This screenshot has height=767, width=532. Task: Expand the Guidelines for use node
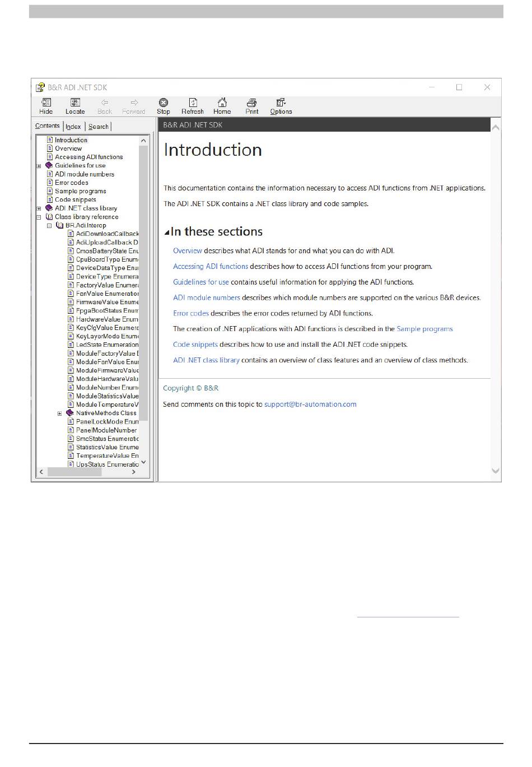(39, 166)
